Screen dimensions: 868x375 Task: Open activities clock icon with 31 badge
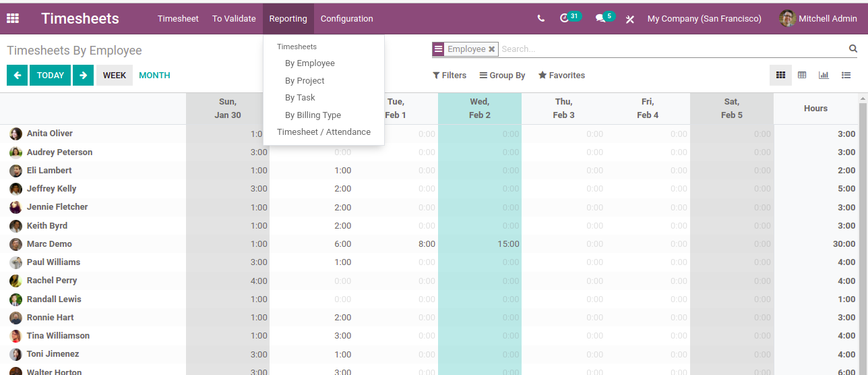point(570,18)
